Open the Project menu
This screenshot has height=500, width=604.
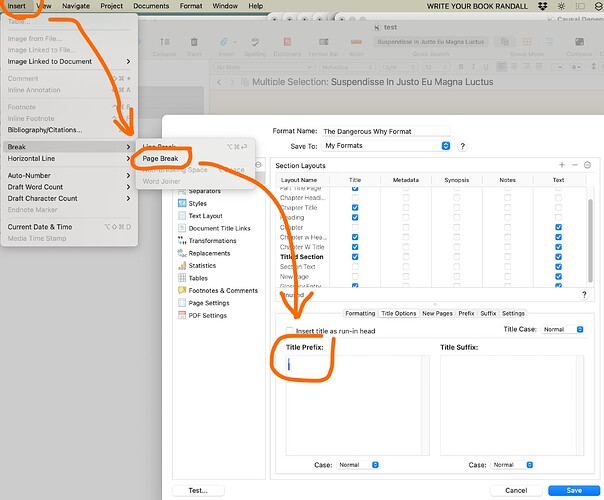click(x=111, y=6)
